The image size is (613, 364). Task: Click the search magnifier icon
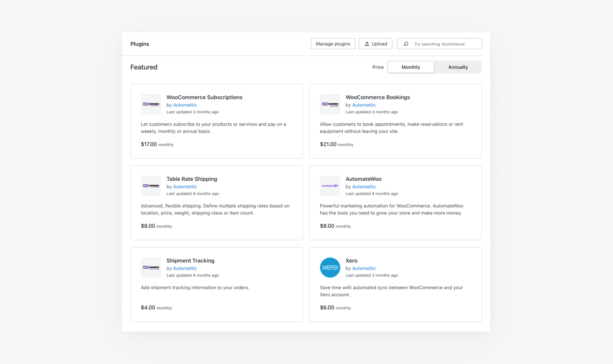pos(406,44)
